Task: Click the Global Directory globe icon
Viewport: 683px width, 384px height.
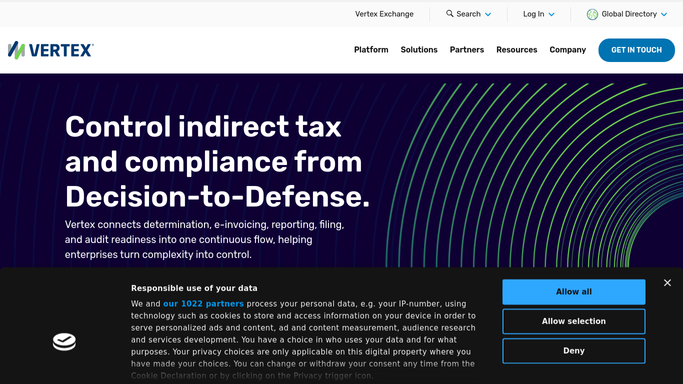Action: point(592,14)
